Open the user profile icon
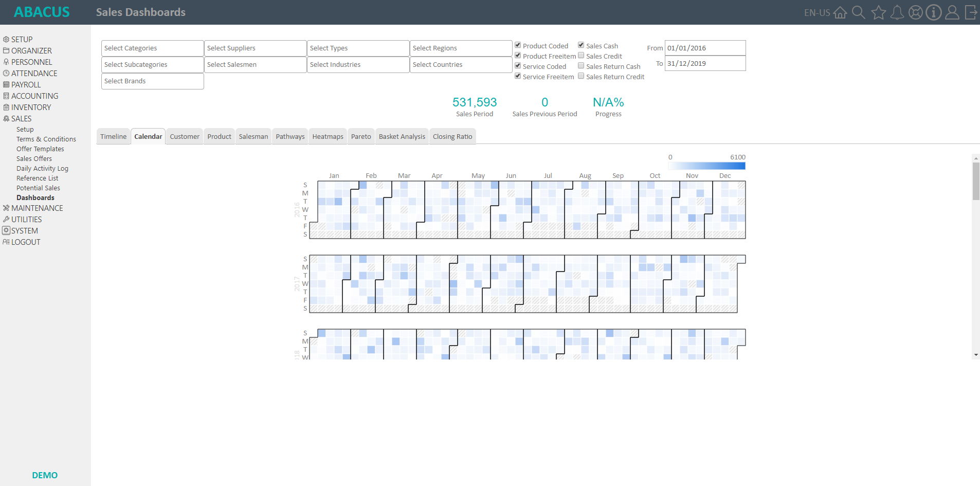The height and width of the screenshot is (486, 980). pyautogui.click(x=952, y=12)
